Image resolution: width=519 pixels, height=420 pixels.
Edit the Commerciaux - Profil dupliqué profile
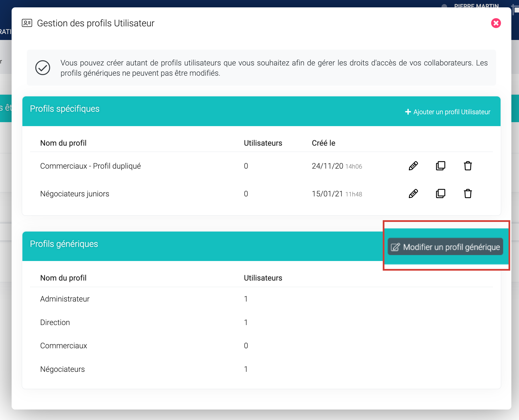pos(413,166)
